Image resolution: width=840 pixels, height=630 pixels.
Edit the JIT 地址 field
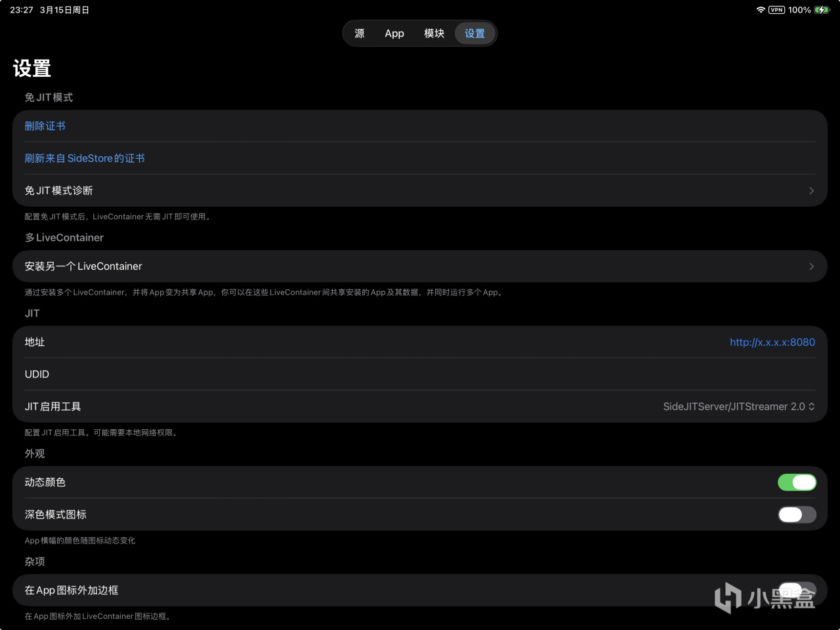[x=420, y=342]
